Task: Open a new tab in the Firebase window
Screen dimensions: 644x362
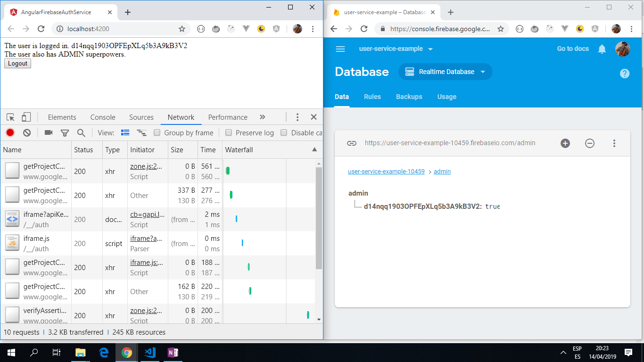Action: pos(450,12)
